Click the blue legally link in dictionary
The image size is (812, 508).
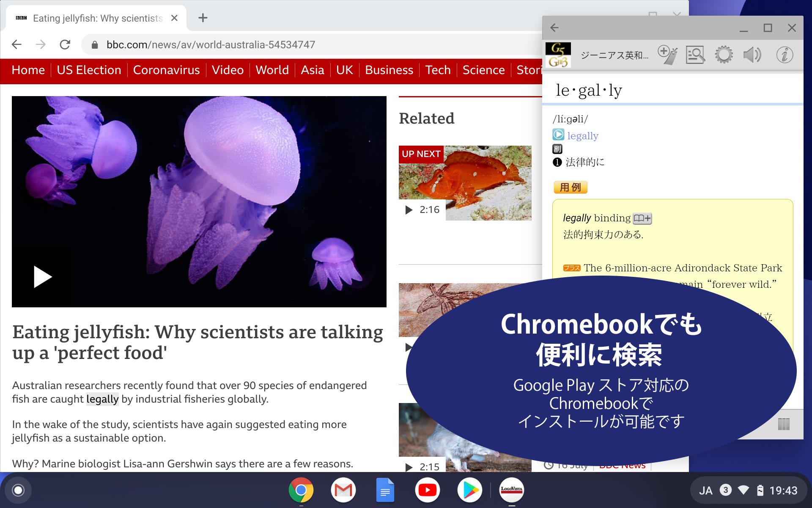tap(583, 136)
